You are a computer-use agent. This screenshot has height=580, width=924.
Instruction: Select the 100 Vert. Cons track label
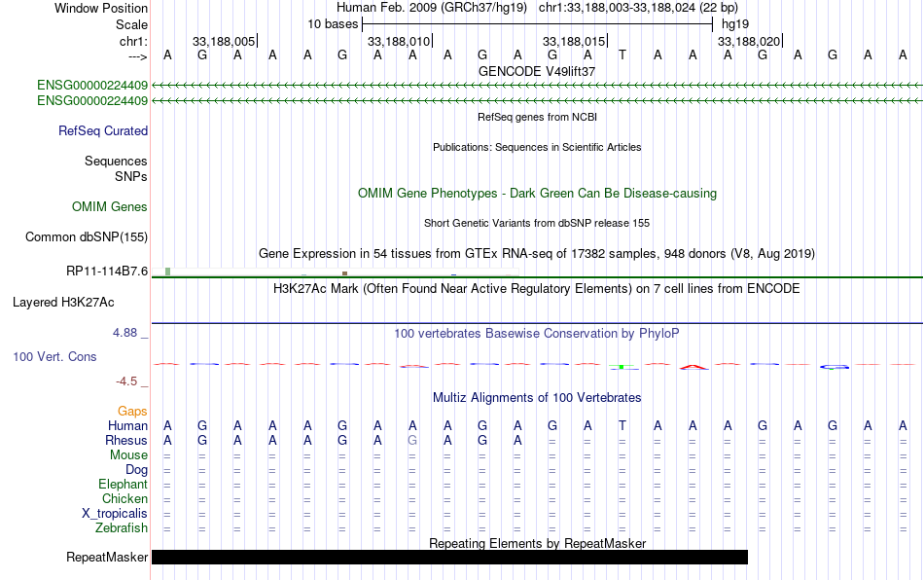pos(54,356)
